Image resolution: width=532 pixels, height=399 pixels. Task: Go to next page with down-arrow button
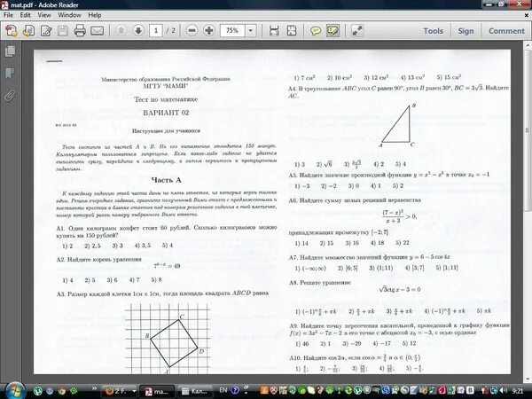(138, 30)
